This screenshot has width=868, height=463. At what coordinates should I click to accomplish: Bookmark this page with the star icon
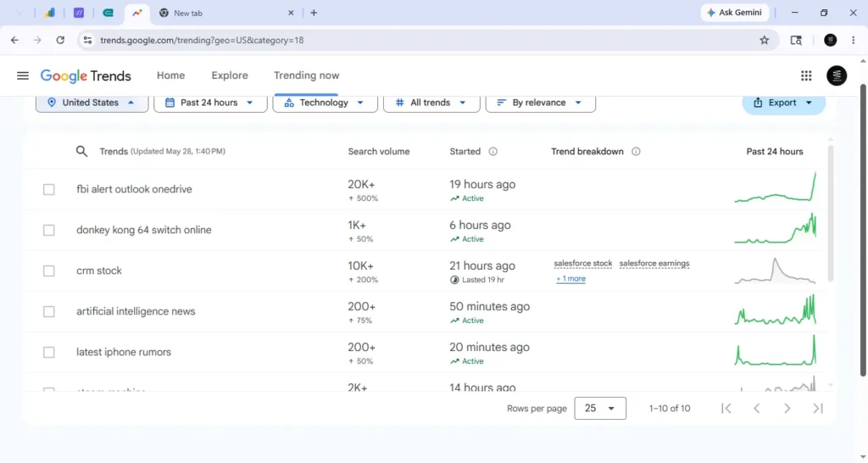[x=764, y=40]
